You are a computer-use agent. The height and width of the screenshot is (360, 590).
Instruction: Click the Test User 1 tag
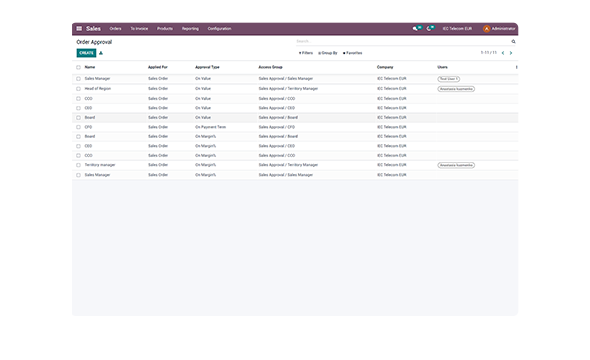click(449, 79)
